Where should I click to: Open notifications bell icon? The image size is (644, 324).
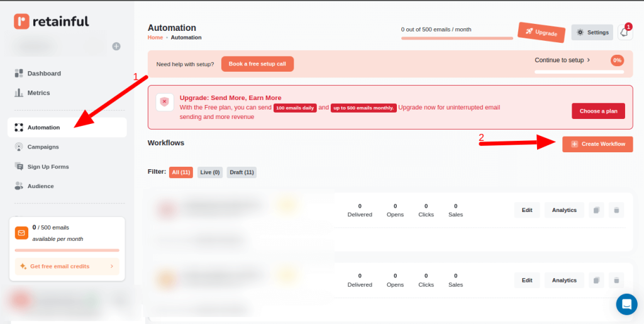pyautogui.click(x=625, y=32)
